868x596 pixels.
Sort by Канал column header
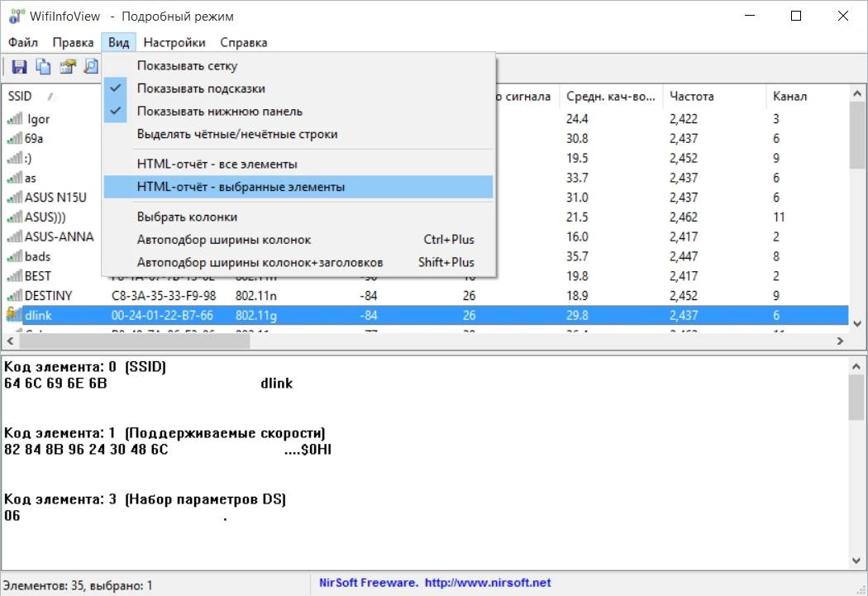click(x=807, y=96)
